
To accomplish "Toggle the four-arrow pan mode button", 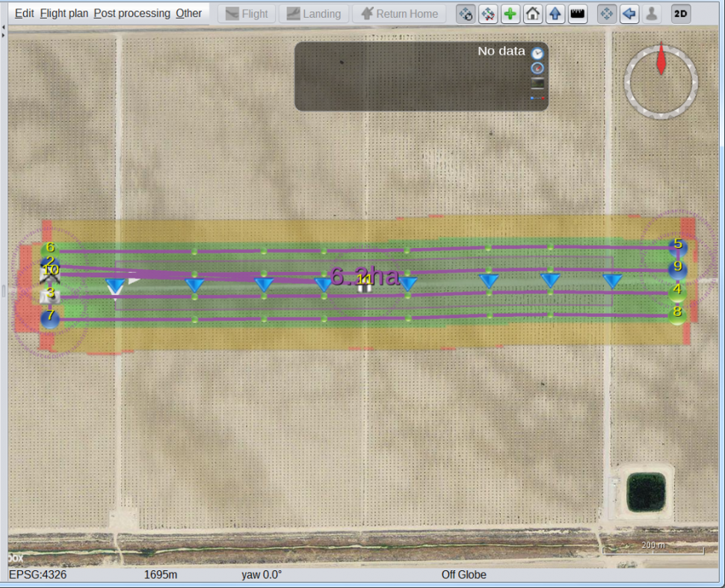I will coord(607,13).
